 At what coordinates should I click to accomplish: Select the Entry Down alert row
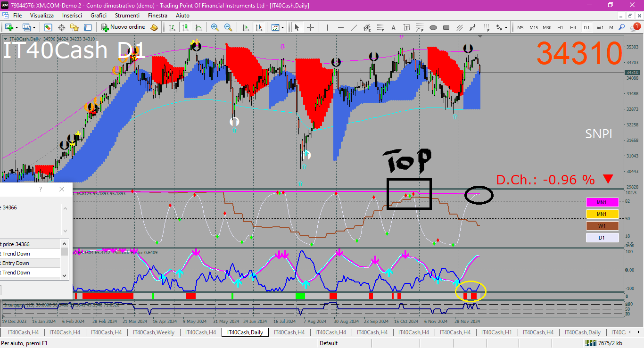30,263
